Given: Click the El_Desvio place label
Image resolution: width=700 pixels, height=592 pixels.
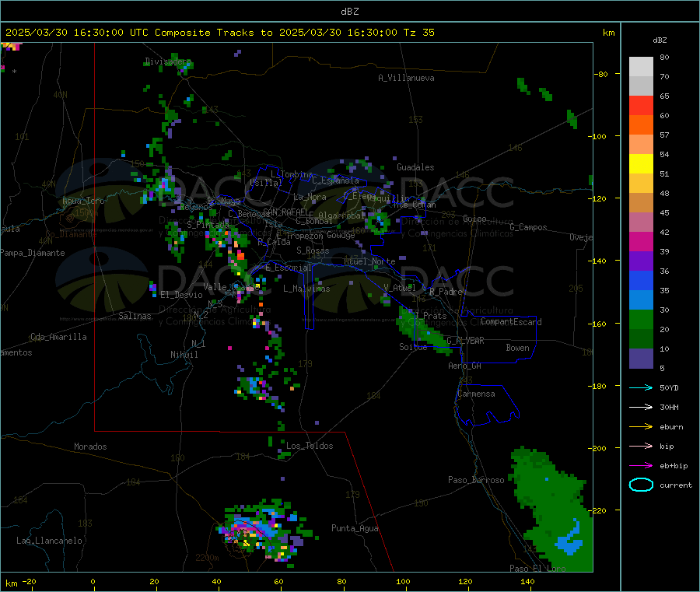Looking at the screenshot, I should coord(181,295).
